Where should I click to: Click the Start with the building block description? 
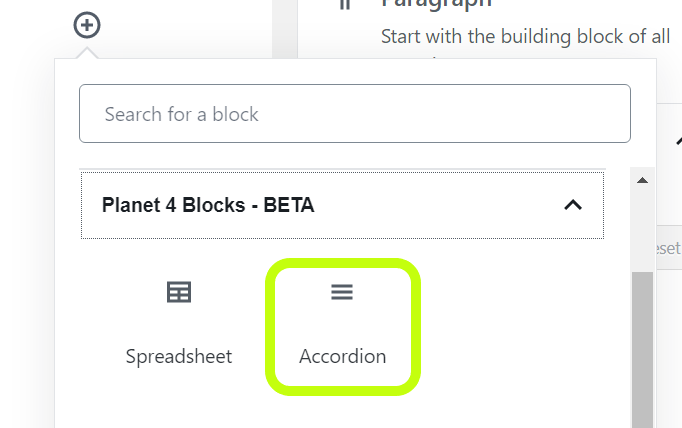(525, 37)
